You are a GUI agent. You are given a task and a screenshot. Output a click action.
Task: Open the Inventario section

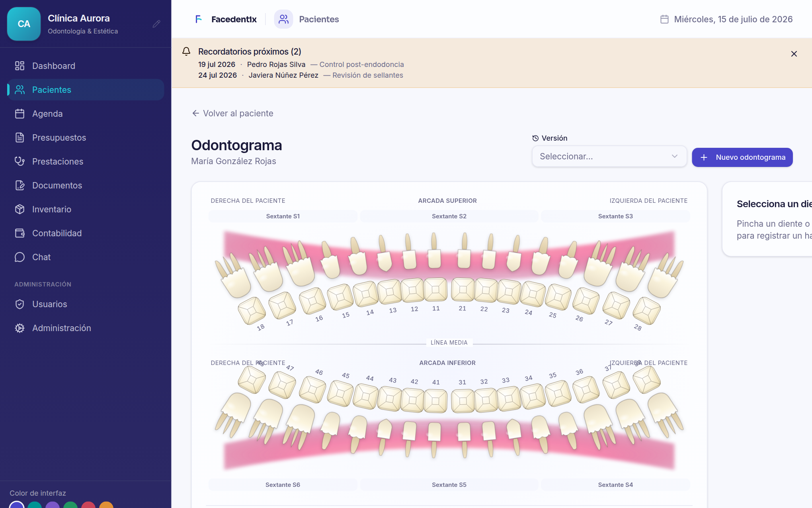pos(86,209)
